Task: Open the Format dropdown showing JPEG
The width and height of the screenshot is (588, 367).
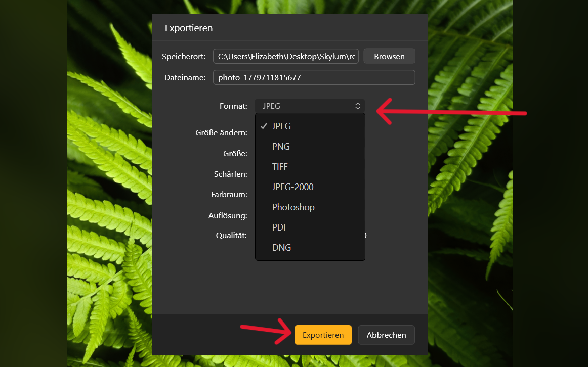Action: (x=309, y=106)
